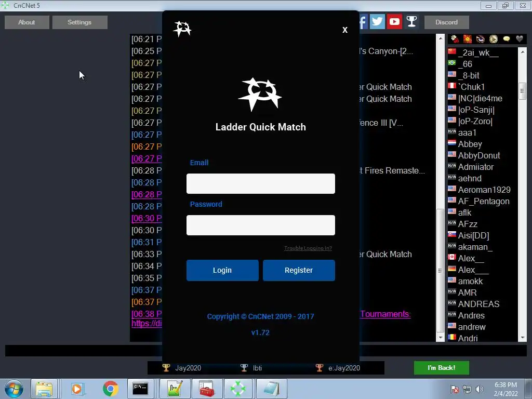Click the volume speaker icon in system tray
The image size is (532, 399).
pyautogui.click(x=480, y=389)
